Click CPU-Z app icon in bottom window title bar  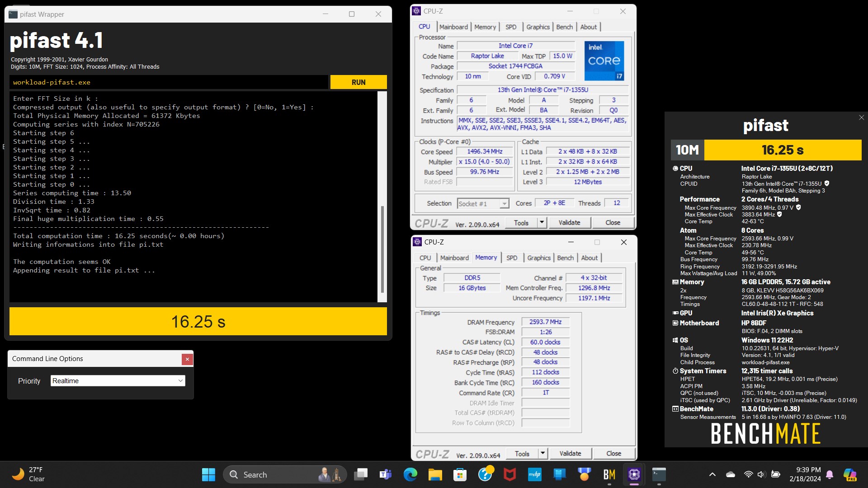tap(418, 242)
